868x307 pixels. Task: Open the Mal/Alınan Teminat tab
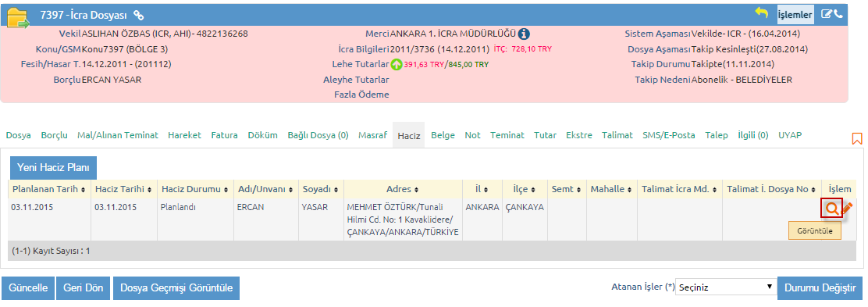(x=118, y=135)
